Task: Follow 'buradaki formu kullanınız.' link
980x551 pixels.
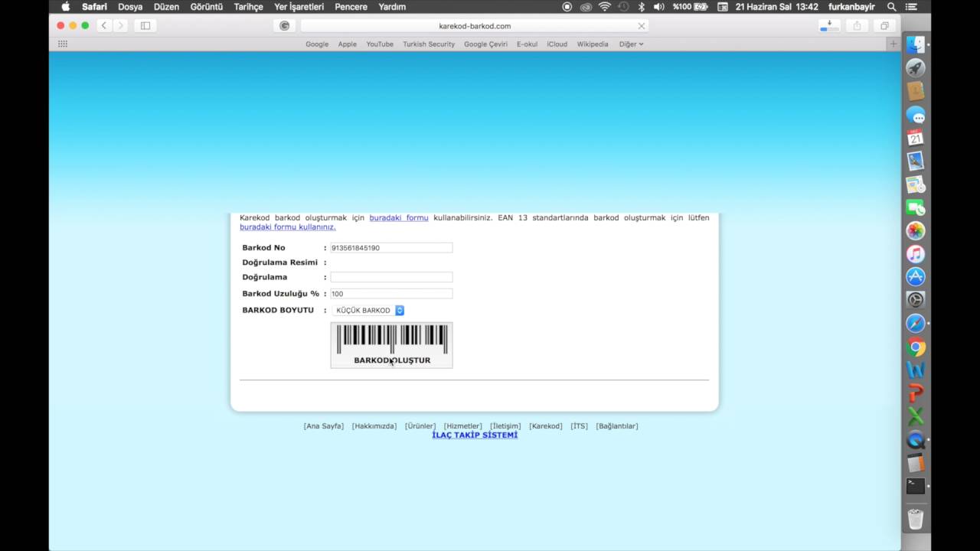Action: 287,227
